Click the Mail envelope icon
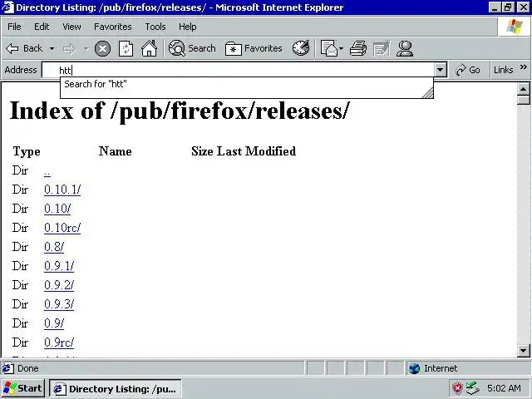The width and height of the screenshot is (532, 399). (x=328, y=48)
